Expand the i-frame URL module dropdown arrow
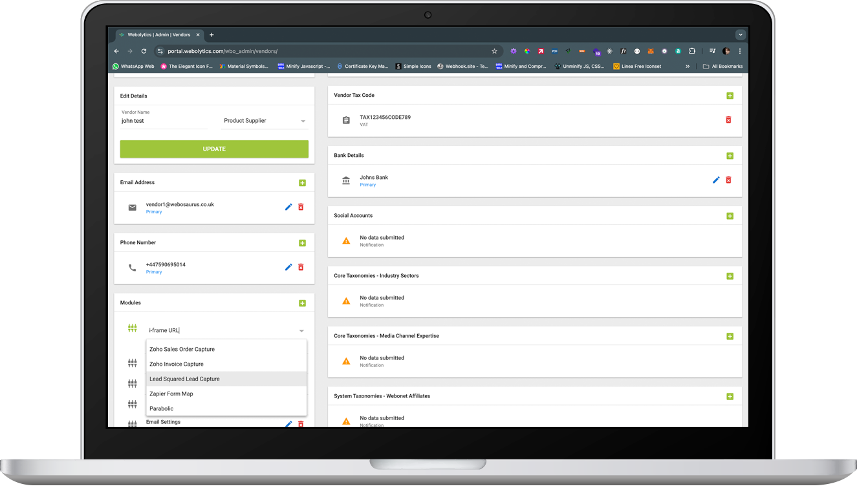The height and width of the screenshot is (504, 857). 301,331
